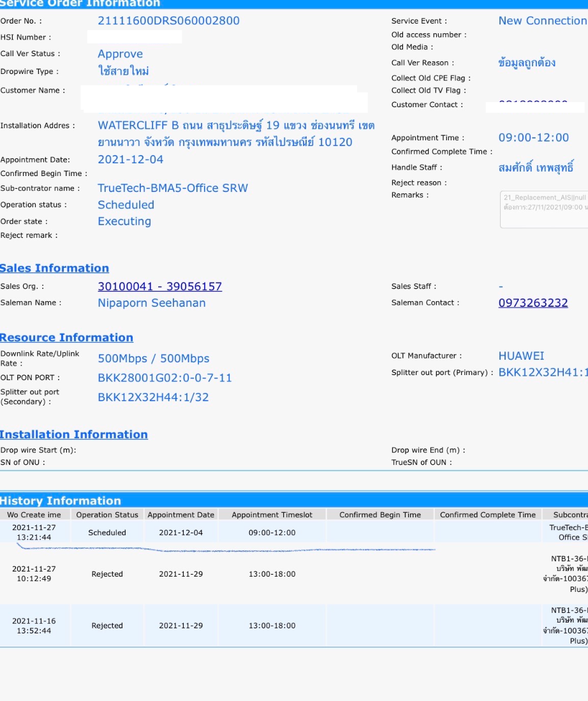Click inside the Remarks text box

pos(544,210)
